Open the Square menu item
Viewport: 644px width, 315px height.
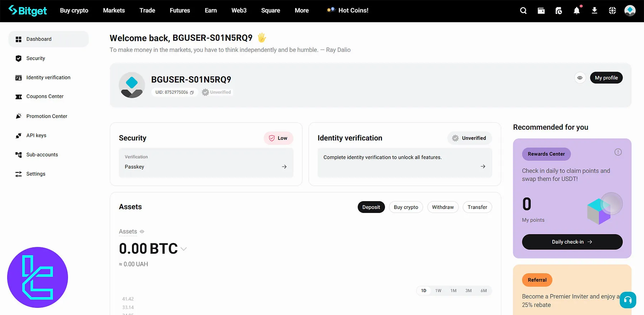coord(270,10)
